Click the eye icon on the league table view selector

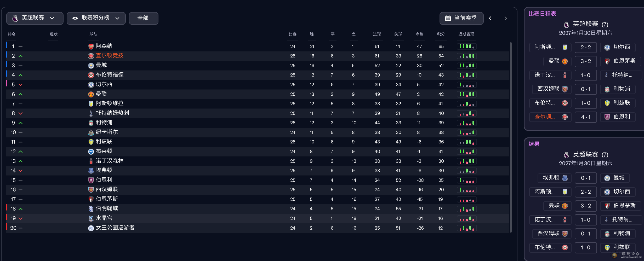[x=75, y=18]
